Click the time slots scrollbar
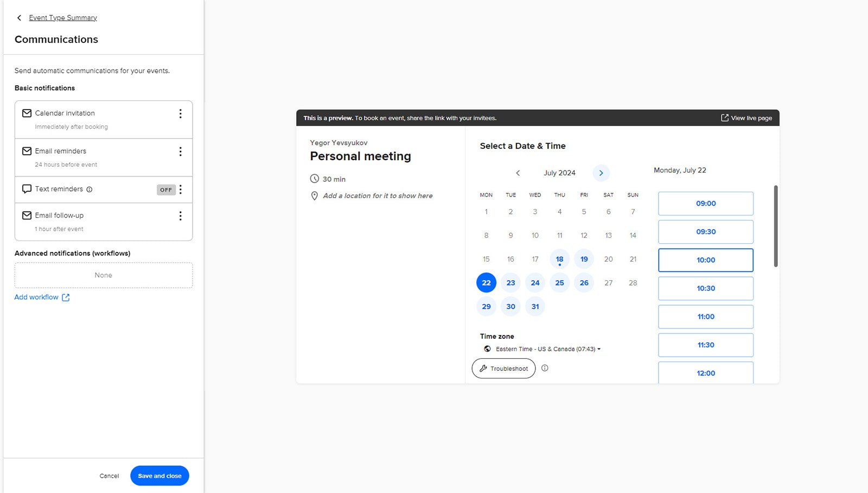868x493 pixels. [x=776, y=226]
